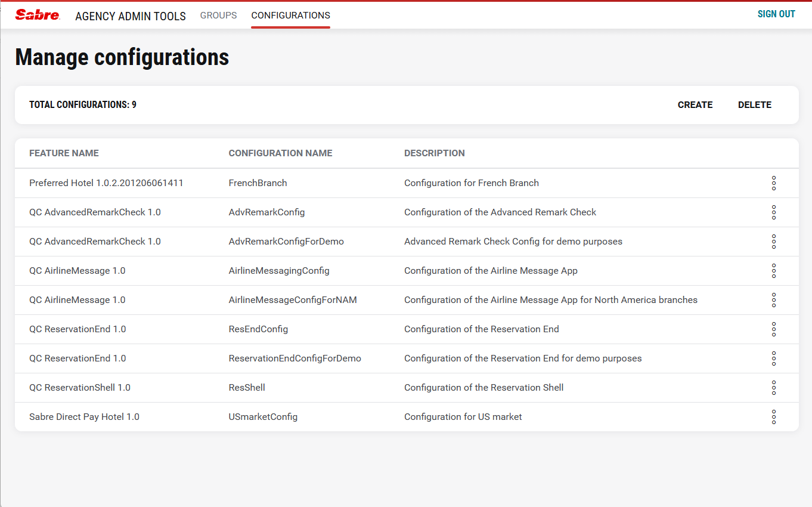This screenshot has height=507, width=812.
Task: Click the Description column header
Action: (435, 153)
